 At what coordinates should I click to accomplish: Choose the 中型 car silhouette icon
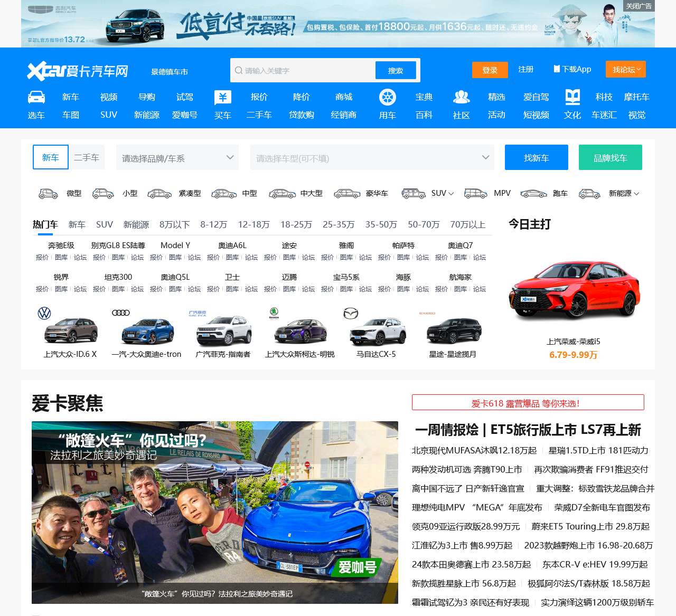pyautogui.click(x=224, y=194)
